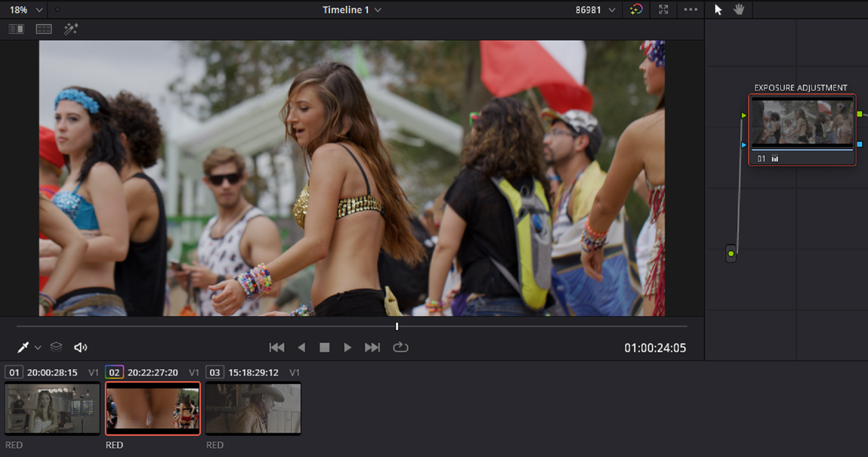This screenshot has height=457, width=868.
Task: Select the hand pan tool in node editor
Action: pos(739,9)
